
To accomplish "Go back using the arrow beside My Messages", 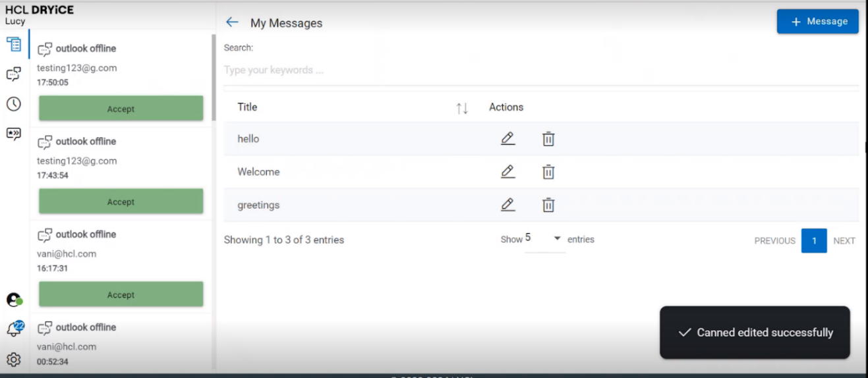I will coord(232,22).
